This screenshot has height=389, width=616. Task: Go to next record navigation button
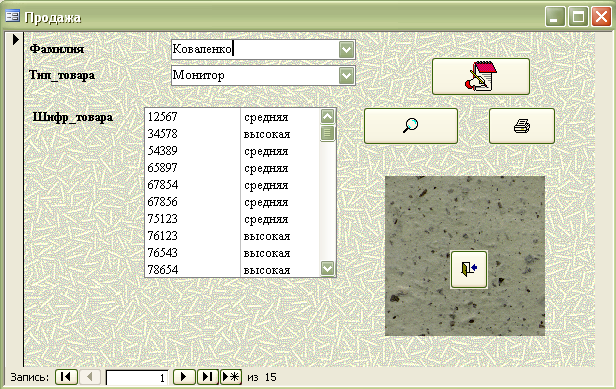183,377
